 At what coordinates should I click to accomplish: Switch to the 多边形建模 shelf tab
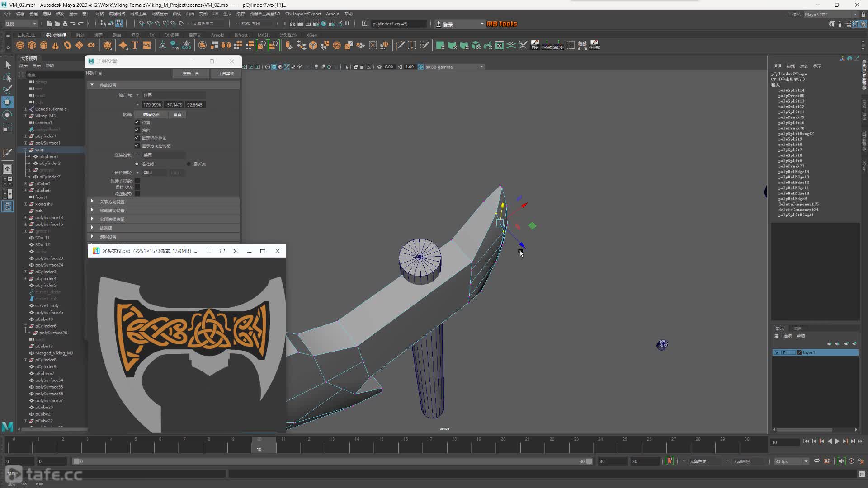point(56,35)
